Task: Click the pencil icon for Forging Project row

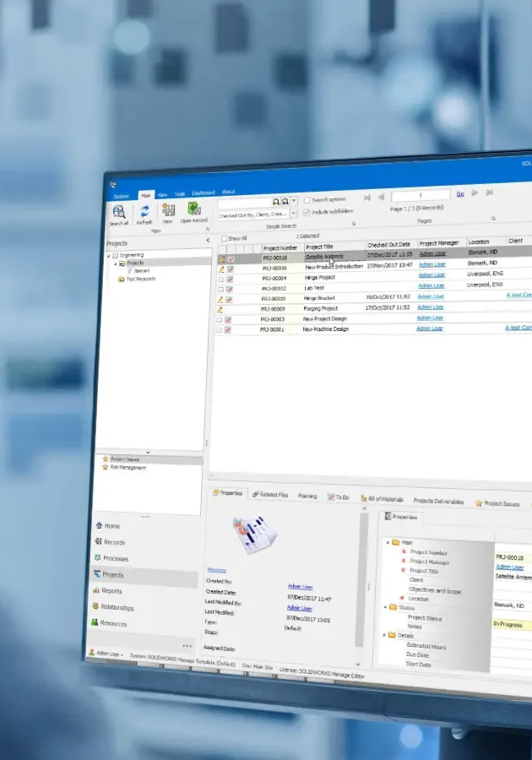Action: [220, 309]
